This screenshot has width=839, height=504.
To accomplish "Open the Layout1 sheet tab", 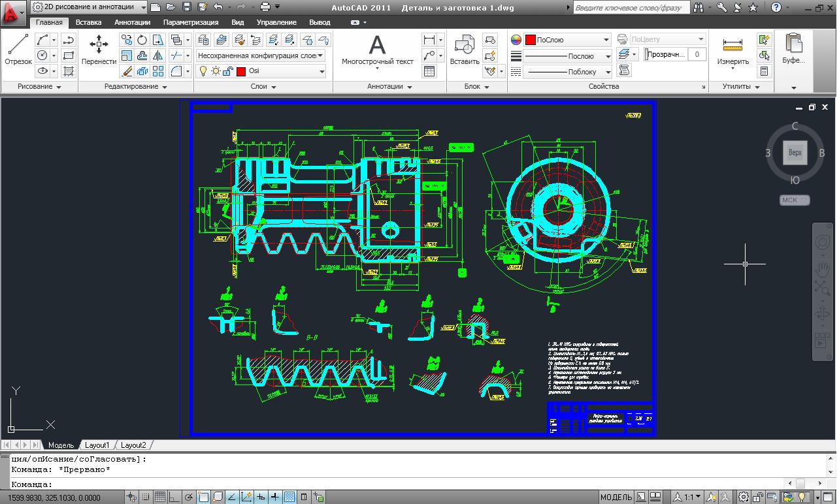I will (97, 445).
